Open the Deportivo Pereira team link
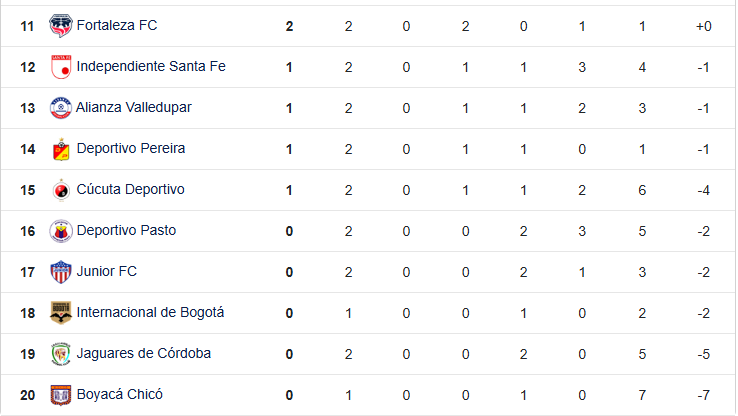This screenshot has height=416, width=738. [x=131, y=148]
